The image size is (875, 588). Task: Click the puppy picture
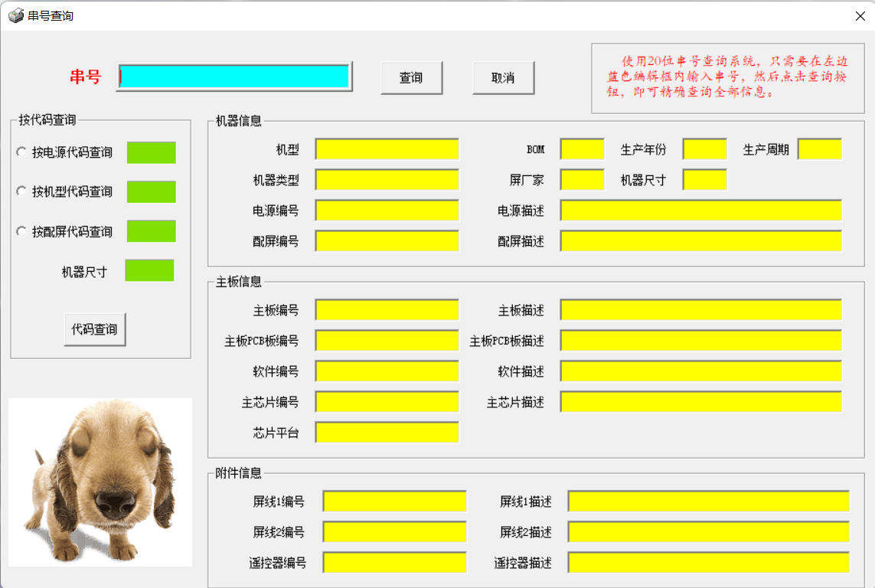coord(100,482)
